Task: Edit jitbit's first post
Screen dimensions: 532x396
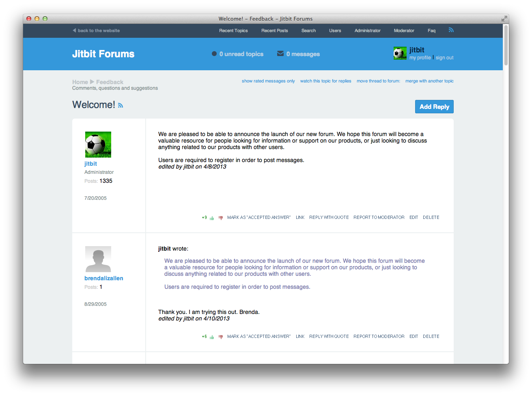Action: pyautogui.click(x=414, y=218)
